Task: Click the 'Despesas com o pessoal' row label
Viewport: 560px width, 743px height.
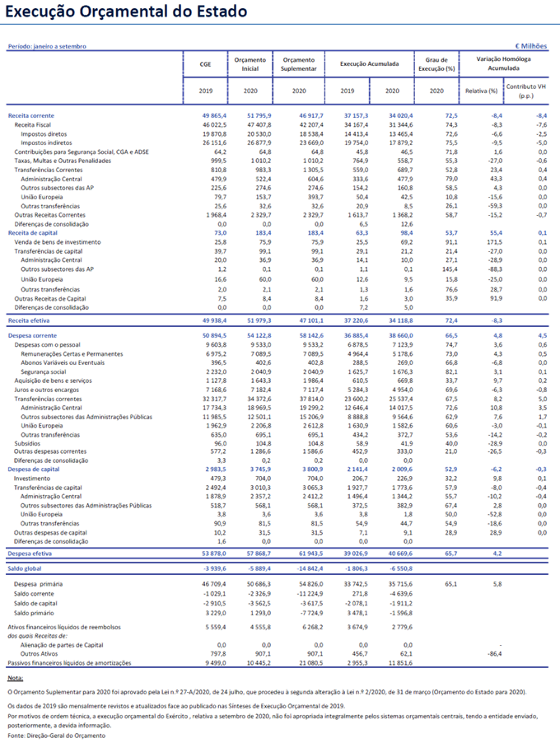Action: 48,345
